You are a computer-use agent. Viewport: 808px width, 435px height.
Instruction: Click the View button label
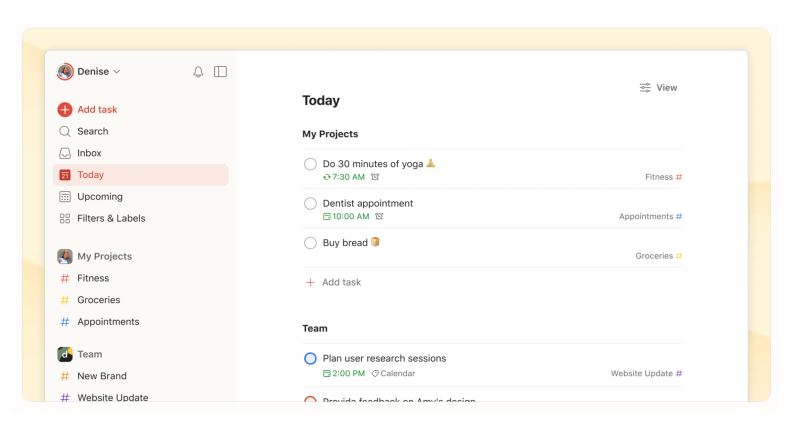pos(667,88)
